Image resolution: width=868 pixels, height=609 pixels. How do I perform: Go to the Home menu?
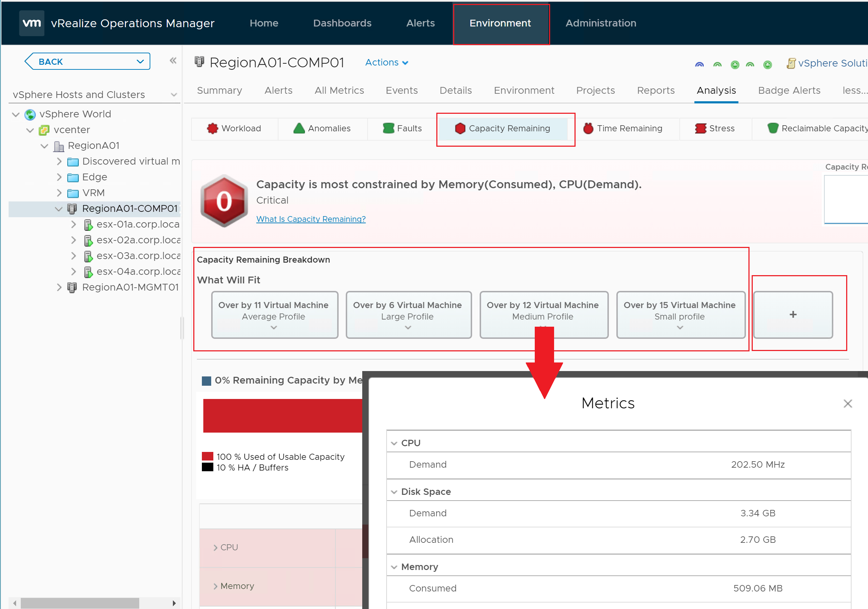[x=264, y=23]
